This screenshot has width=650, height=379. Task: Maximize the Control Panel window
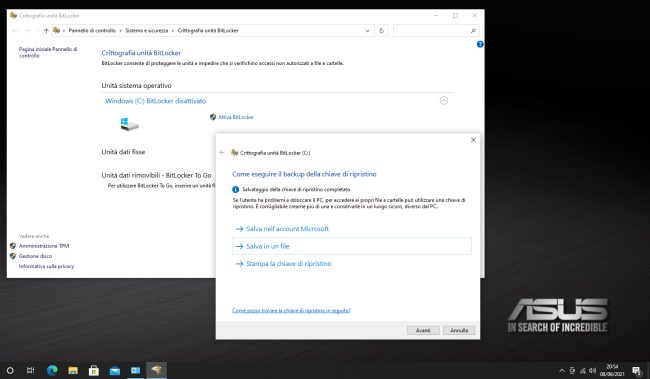pyautogui.click(x=455, y=15)
